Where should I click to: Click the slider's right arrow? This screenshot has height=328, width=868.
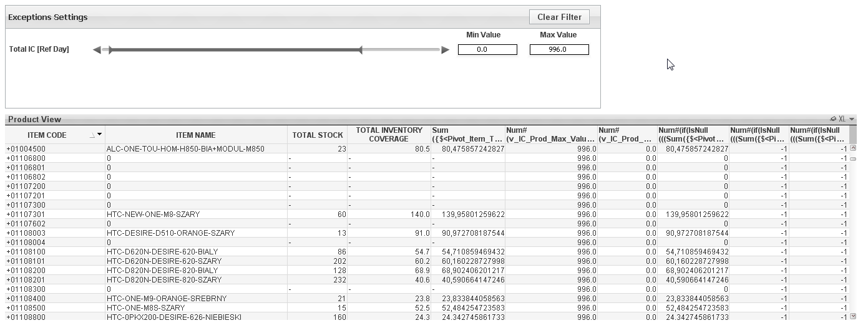(445, 50)
